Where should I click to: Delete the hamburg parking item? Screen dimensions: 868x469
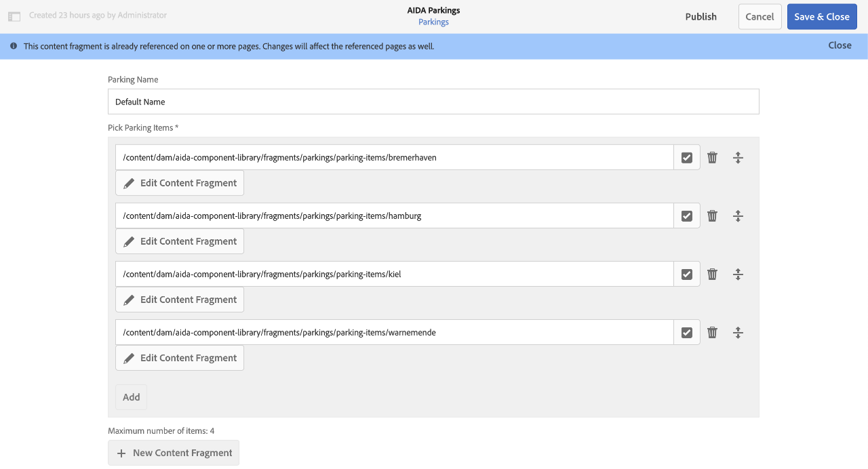coord(712,216)
